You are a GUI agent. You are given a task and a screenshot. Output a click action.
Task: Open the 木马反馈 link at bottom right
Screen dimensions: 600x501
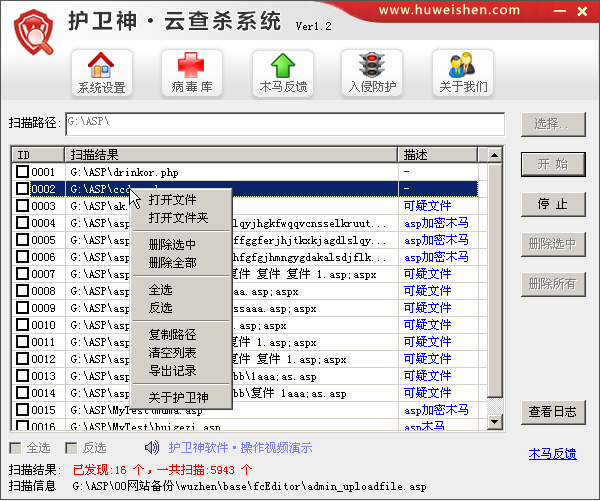point(552,454)
